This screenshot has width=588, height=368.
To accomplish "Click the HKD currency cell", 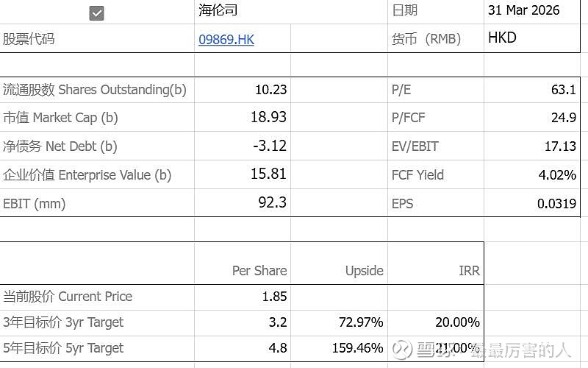I will click(x=503, y=38).
